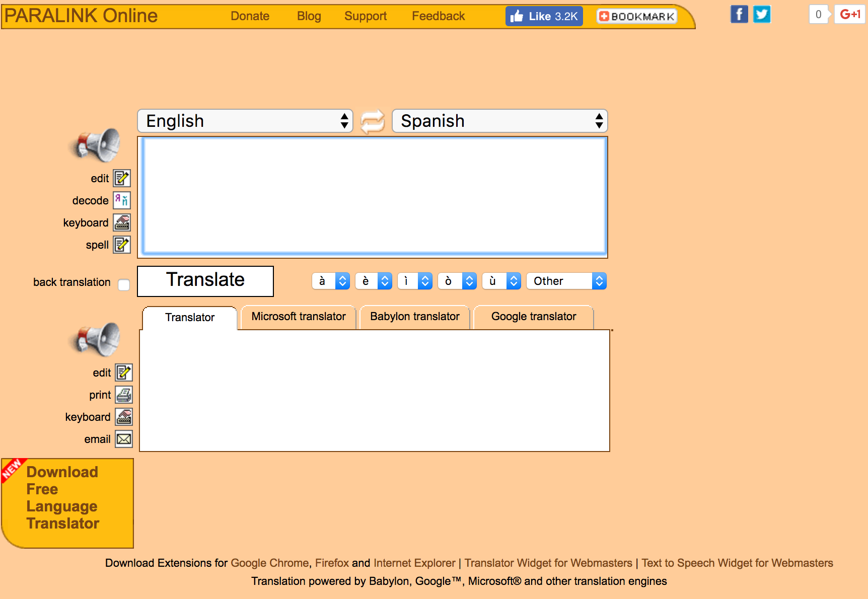Open the English source language dropdown

pos(245,121)
